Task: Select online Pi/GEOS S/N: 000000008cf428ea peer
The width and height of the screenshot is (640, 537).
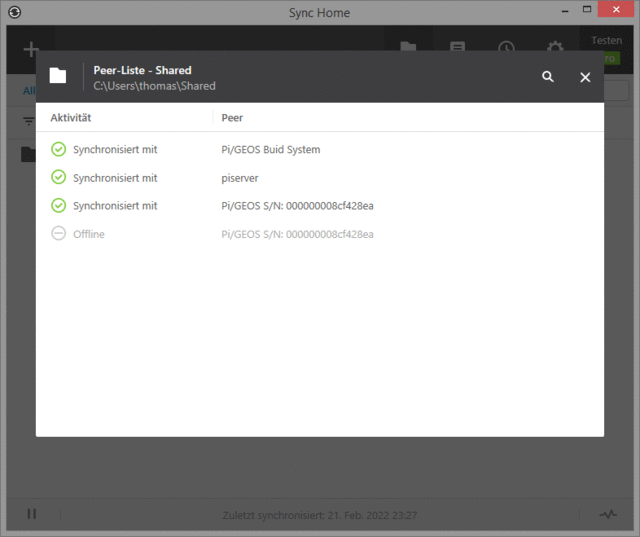Action: point(297,206)
